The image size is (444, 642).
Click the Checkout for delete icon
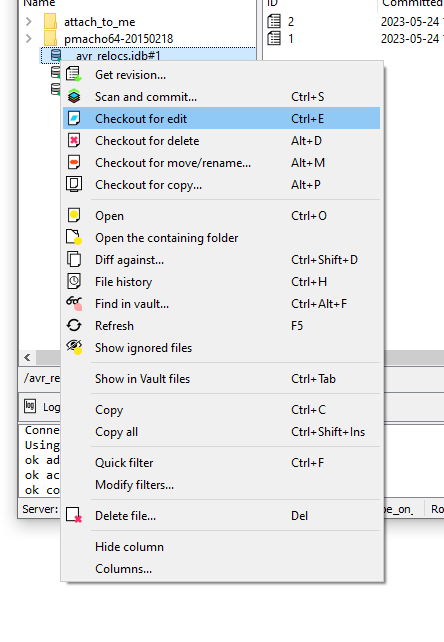(74, 140)
